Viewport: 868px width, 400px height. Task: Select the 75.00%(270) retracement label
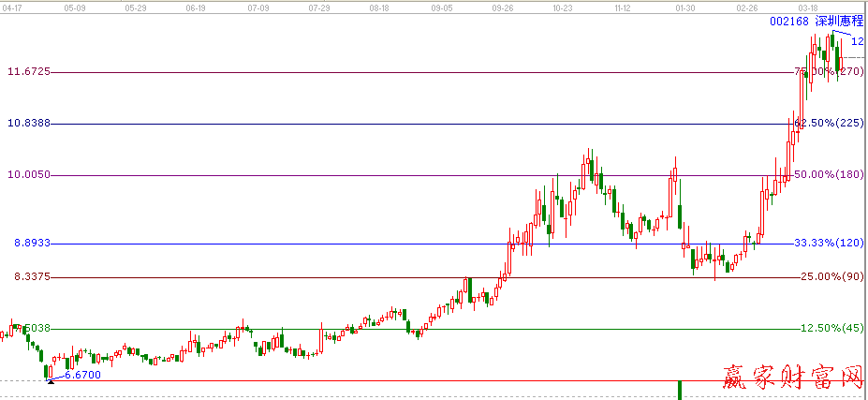(x=828, y=71)
